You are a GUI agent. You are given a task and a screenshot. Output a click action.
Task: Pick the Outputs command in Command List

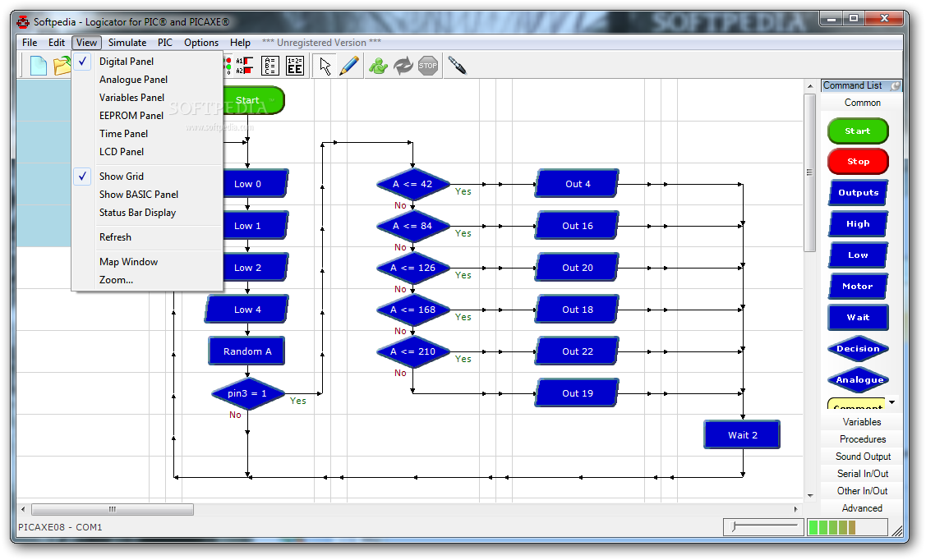tap(858, 193)
